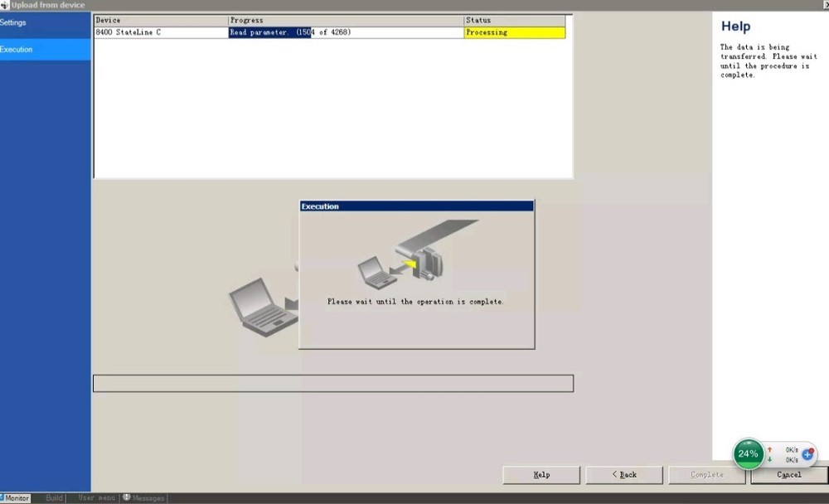The width and height of the screenshot is (829, 504).
Task: Click the green 24% circle widget
Action: [x=748, y=453]
